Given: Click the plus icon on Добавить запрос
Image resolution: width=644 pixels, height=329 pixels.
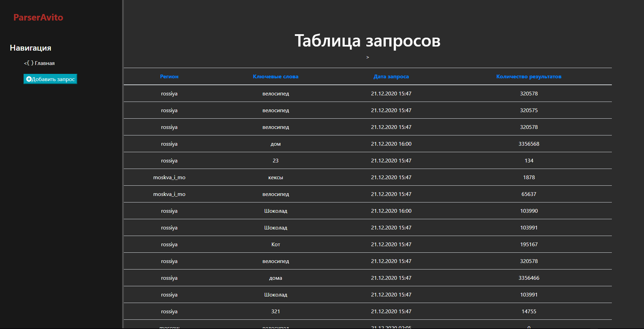Looking at the screenshot, I should [29, 79].
